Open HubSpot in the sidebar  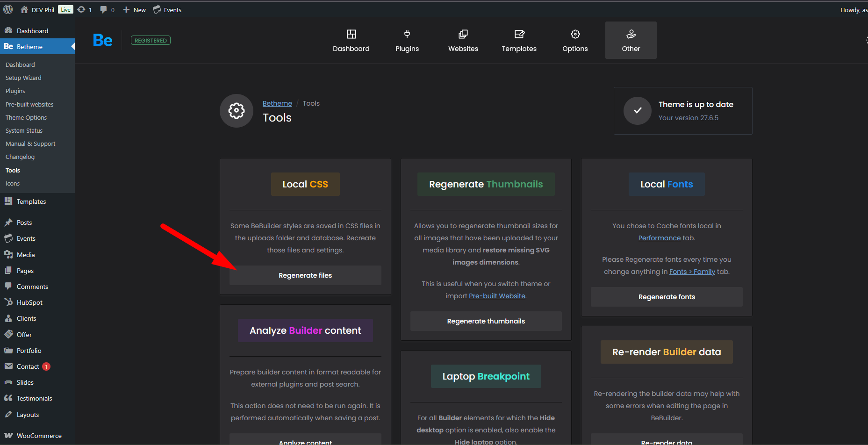[x=37, y=302]
